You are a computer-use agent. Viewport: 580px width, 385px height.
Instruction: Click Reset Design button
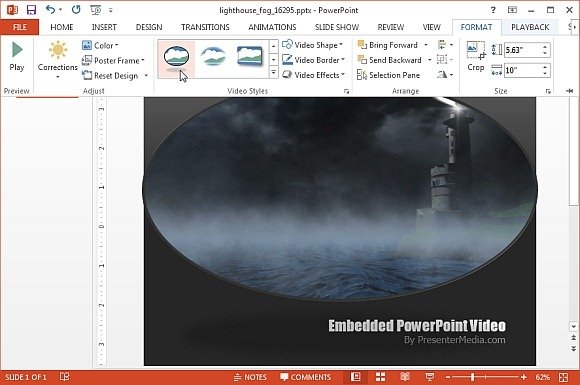point(115,75)
